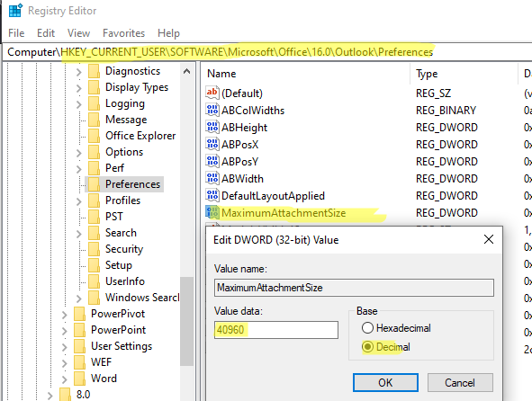This screenshot has height=401, width=532.
Task: Click REG_BINARY type of ABColWidths
Action: coord(446,111)
